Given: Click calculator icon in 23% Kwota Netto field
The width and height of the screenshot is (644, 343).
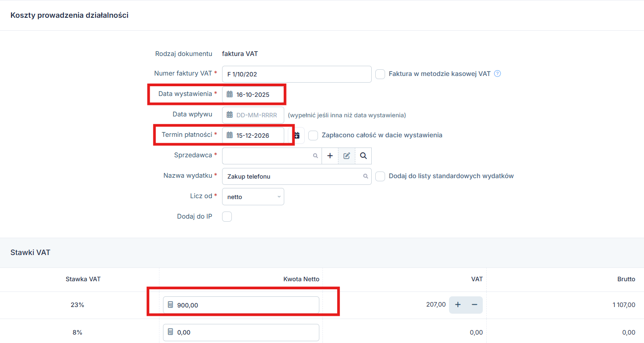Looking at the screenshot, I should click(170, 305).
